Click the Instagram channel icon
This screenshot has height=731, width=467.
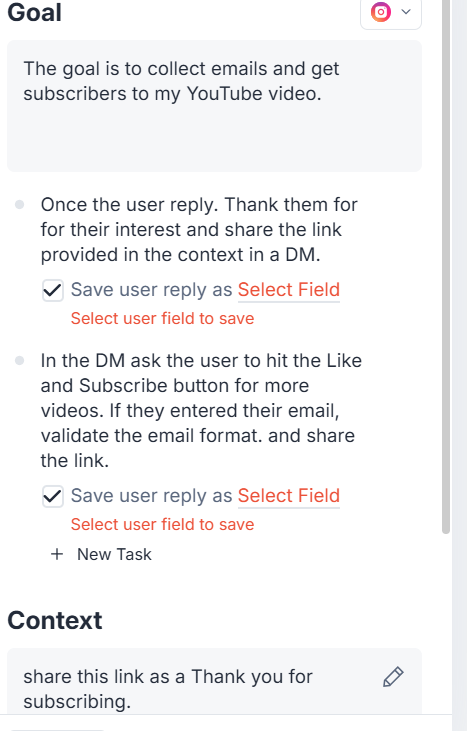pos(381,12)
